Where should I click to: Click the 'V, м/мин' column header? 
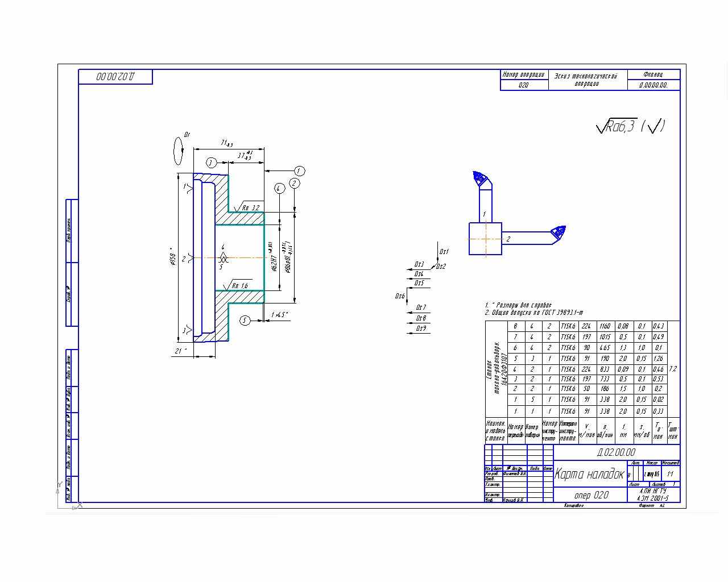(x=587, y=431)
